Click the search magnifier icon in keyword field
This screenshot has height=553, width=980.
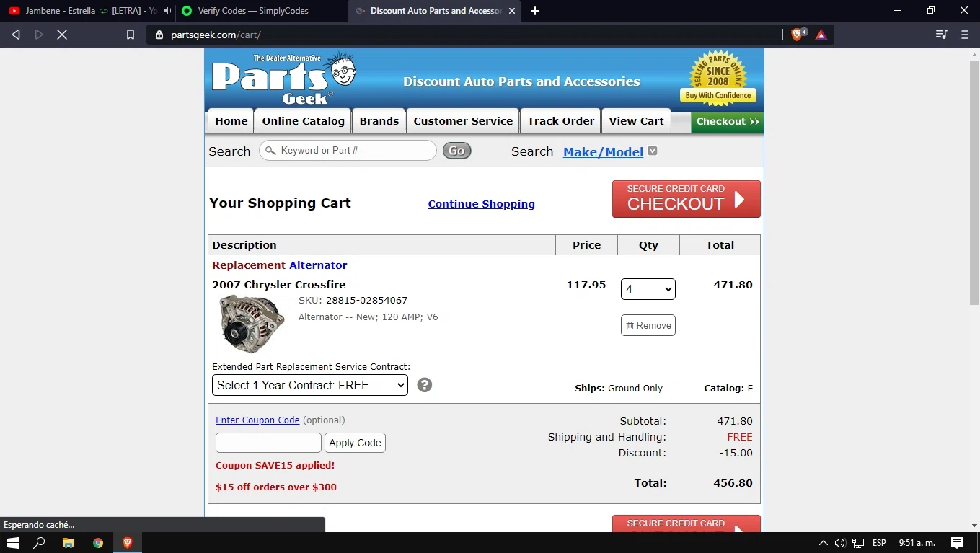pyautogui.click(x=270, y=151)
